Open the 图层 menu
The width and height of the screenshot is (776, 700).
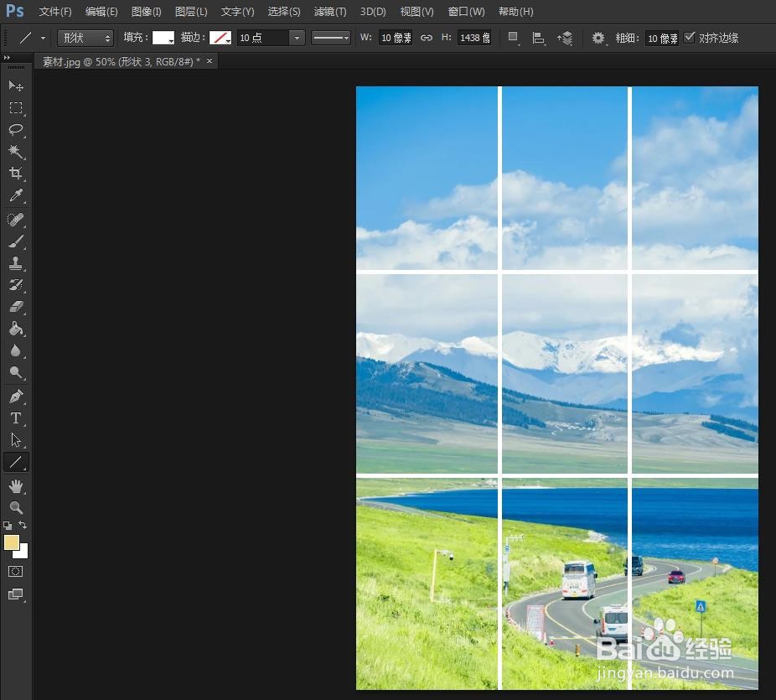coord(190,11)
